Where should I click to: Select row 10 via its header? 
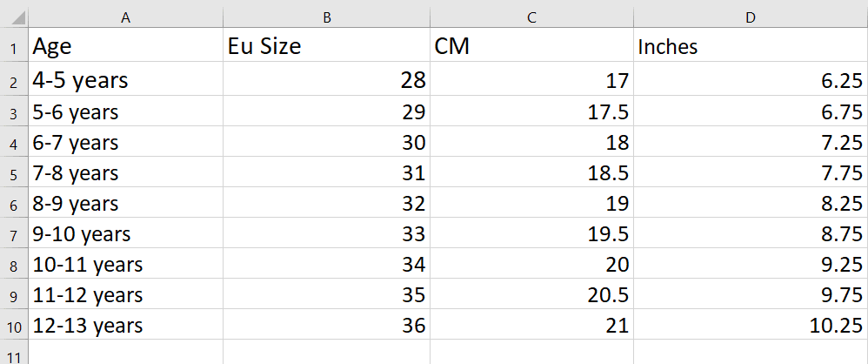(x=14, y=327)
